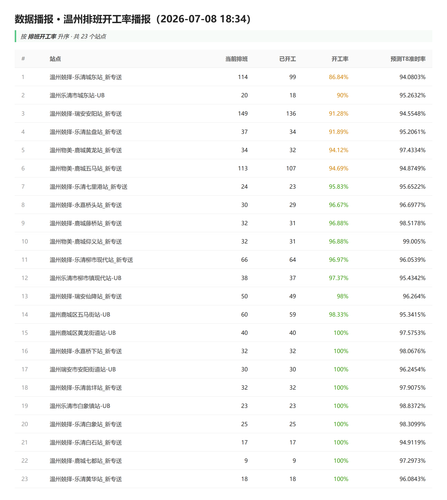This screenshot has height=500, width=447.
Task: Click the 98.3099% on-time forecast value
Action: click(413, 424)
